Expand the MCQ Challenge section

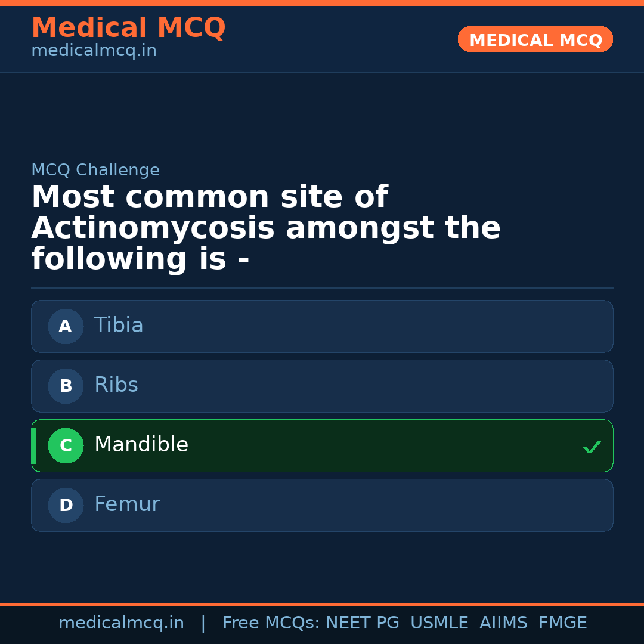click(95, 170)
